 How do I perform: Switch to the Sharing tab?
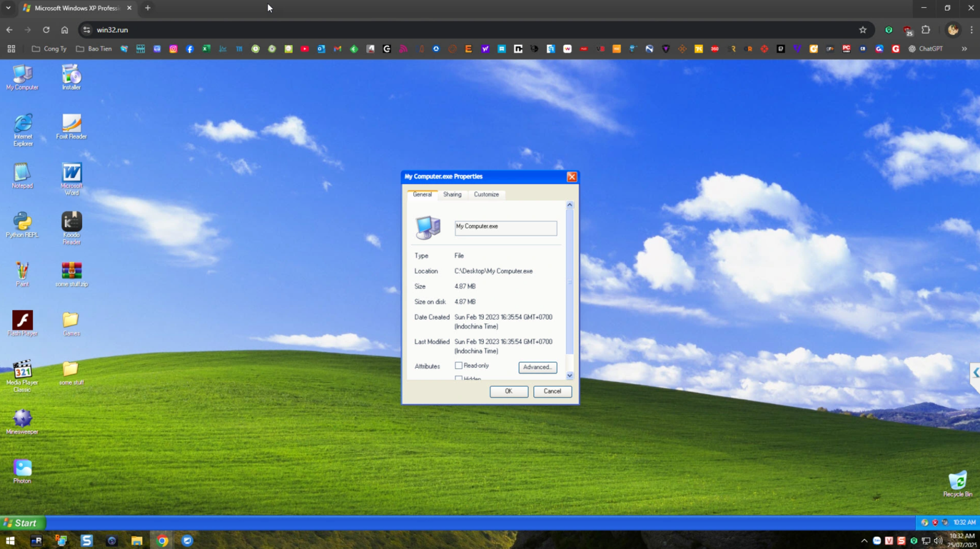click(453, 195)
